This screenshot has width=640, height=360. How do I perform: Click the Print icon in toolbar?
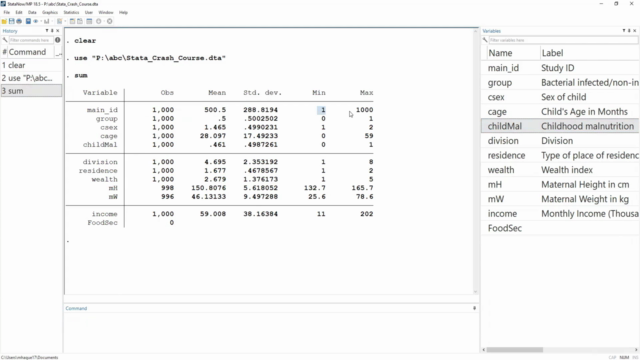pos(19,21)
